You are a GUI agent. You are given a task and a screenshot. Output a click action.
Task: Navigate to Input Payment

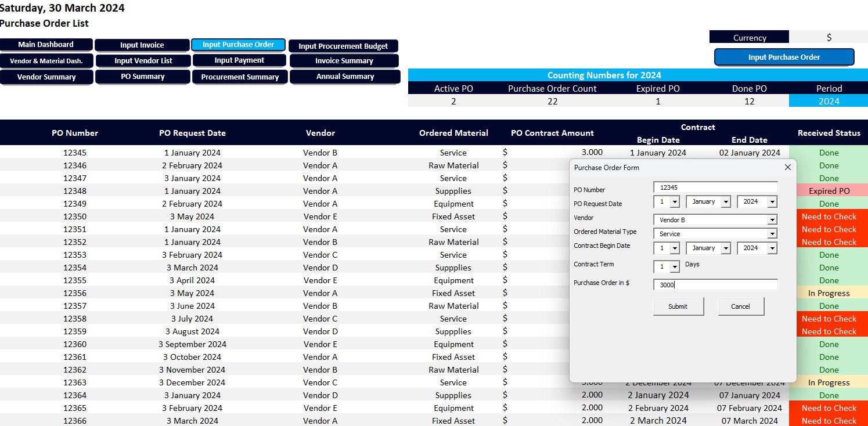tap(238, 60)
